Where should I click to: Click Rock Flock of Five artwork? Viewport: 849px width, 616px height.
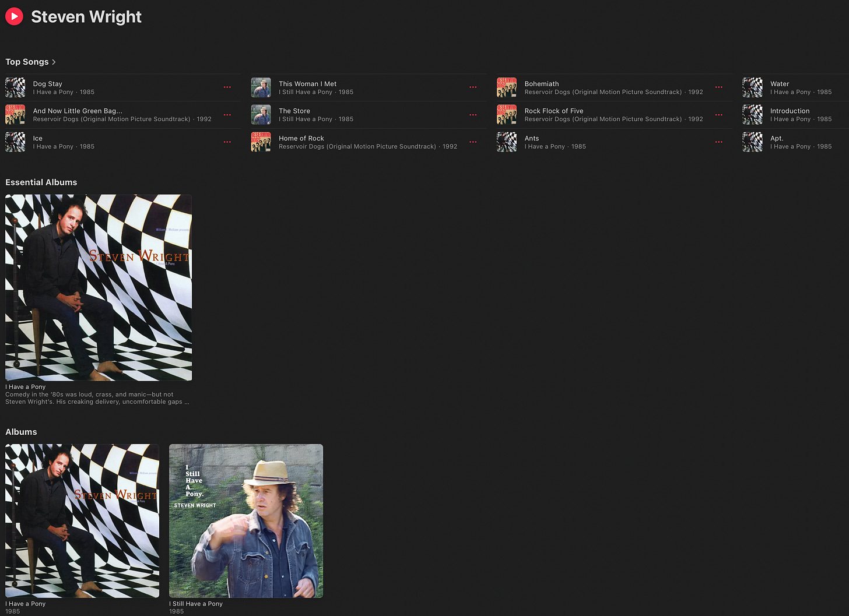click(x=507, y=115)
